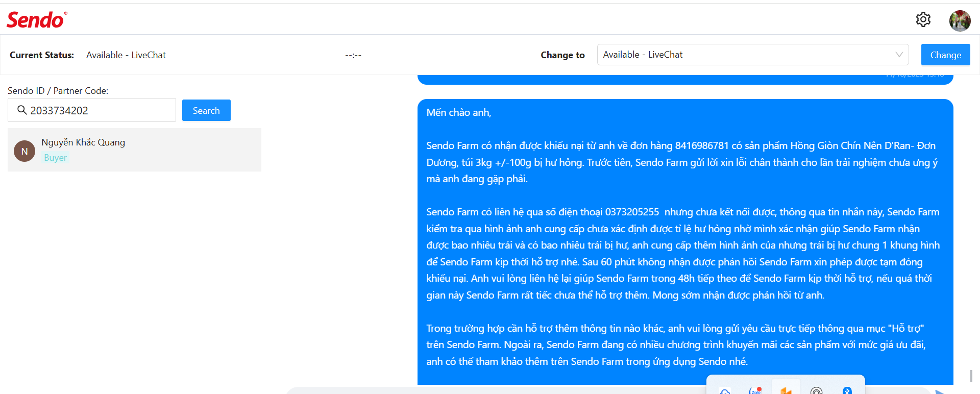
Task: Open the user profile avatar menu
Action: tap(960, 21)
